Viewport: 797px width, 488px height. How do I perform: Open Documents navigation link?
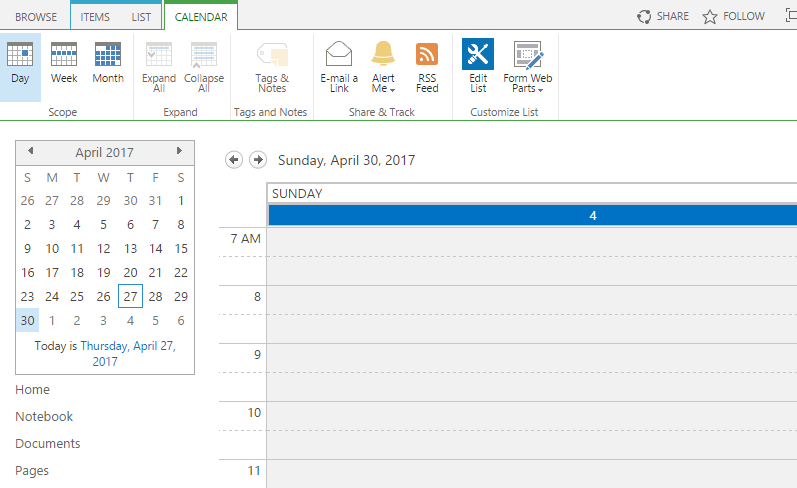click(48, 444)
